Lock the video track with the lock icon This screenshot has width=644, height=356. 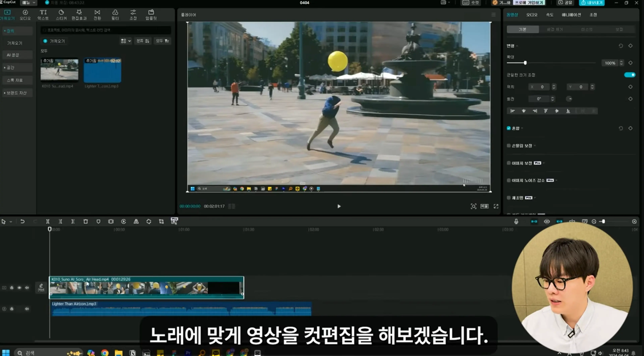[x=12, y=288]
